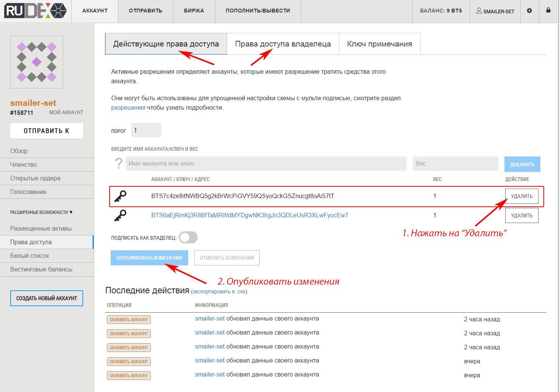Click the 'Добавить' button
The width and height of the screenshot is (560, 392).
522,164
